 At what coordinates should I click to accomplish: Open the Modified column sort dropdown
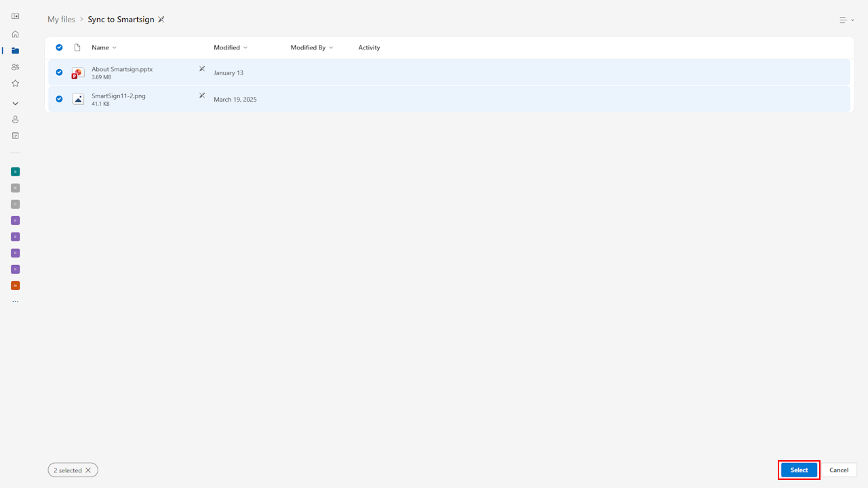coord(231,47)
